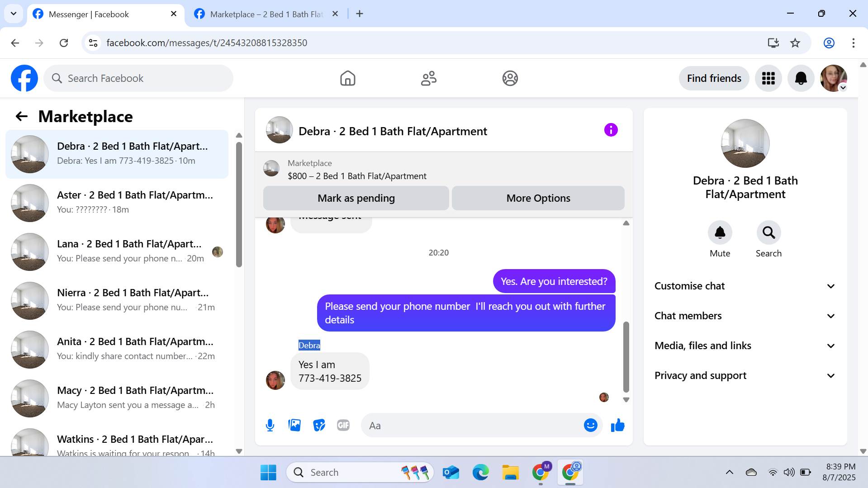This screenshot has height=488, width=868.
Task: Search in conversation magnifier icon
Action: point(768,232)
